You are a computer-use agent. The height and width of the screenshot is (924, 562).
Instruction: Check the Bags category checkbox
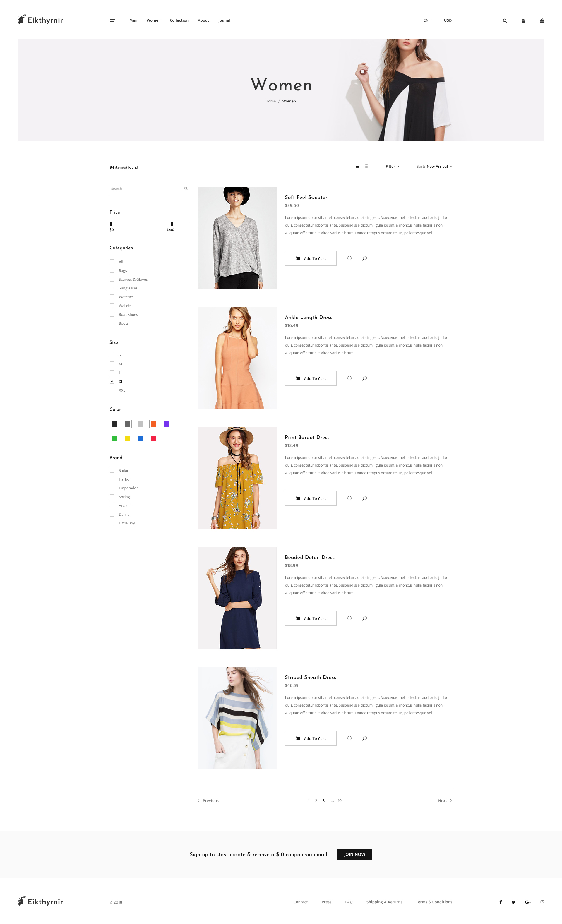pos(112,270)
